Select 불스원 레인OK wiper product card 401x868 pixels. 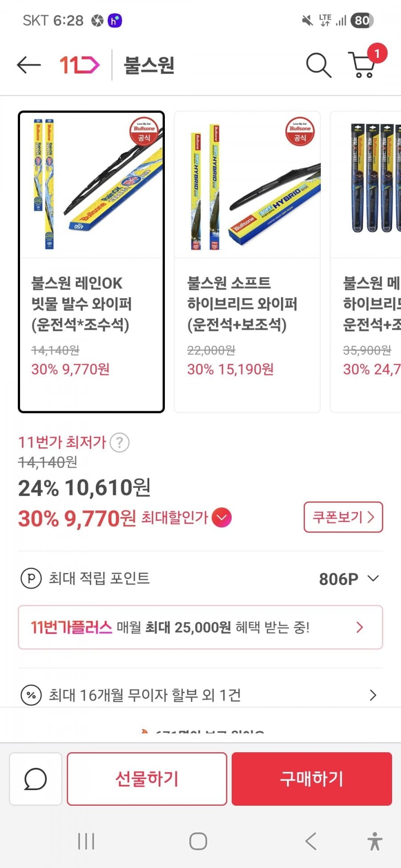(x=91, y=262)
